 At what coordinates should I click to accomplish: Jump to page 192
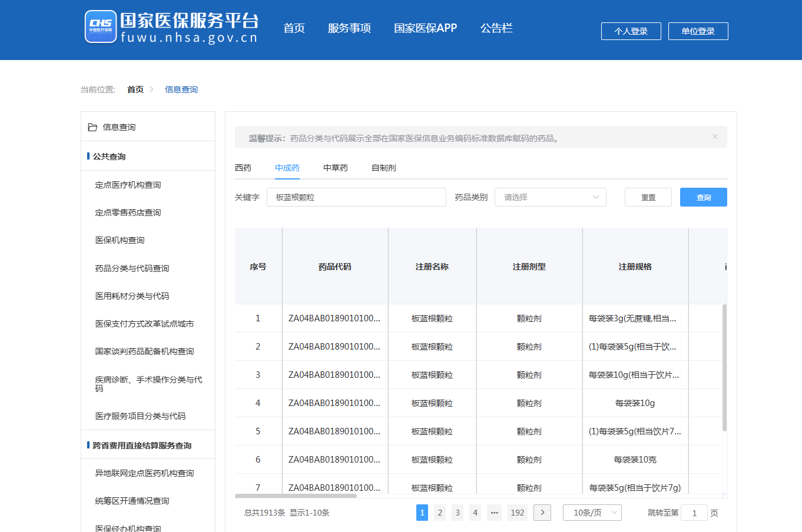tap(517, 513)
